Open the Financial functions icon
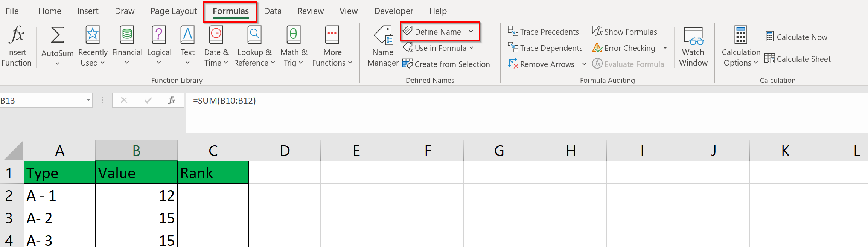The width and height of the screenshot is (868, 247). [127, 35]
